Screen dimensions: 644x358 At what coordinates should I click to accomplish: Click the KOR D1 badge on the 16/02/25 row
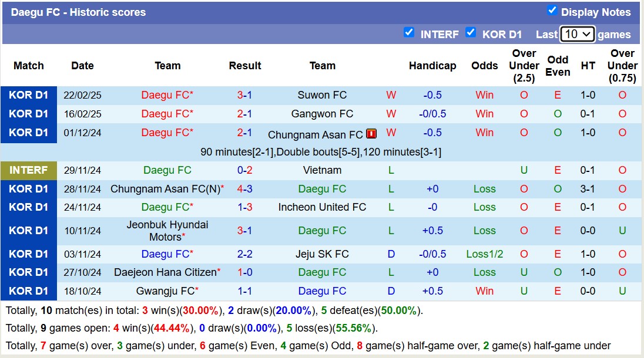point(28,114)
